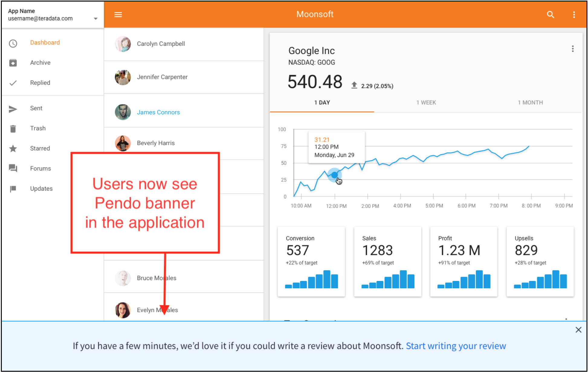This screenshot has width=588, height=372.
Task: Select Jennifer Carpenter in the contact list
Action: [184, 77]
